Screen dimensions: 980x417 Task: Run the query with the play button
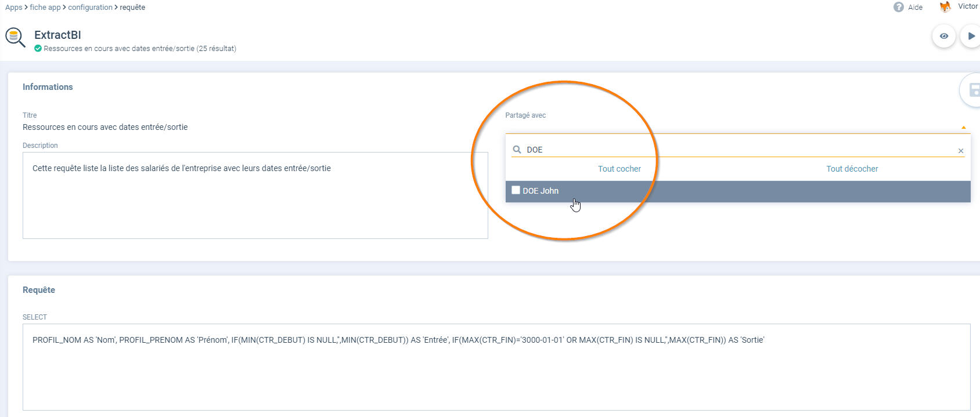tap(971, 36)
